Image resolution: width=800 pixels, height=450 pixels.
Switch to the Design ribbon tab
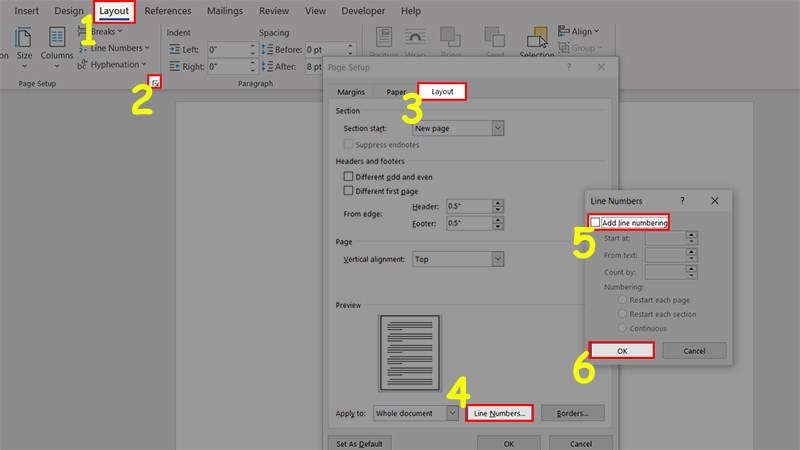69,11
